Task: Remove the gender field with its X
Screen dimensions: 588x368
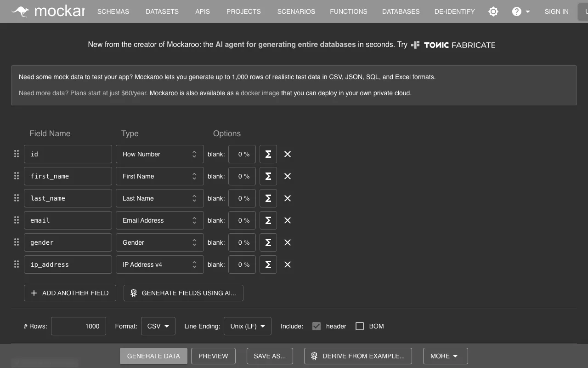Action: 288,242
